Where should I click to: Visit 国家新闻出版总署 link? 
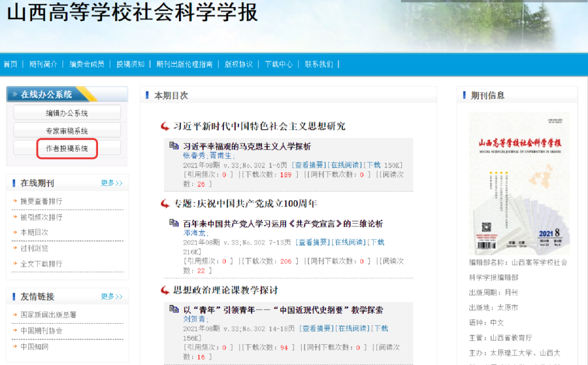48,315
